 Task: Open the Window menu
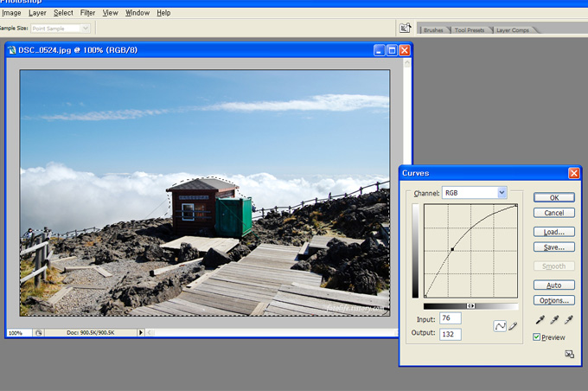coord(137,13)
